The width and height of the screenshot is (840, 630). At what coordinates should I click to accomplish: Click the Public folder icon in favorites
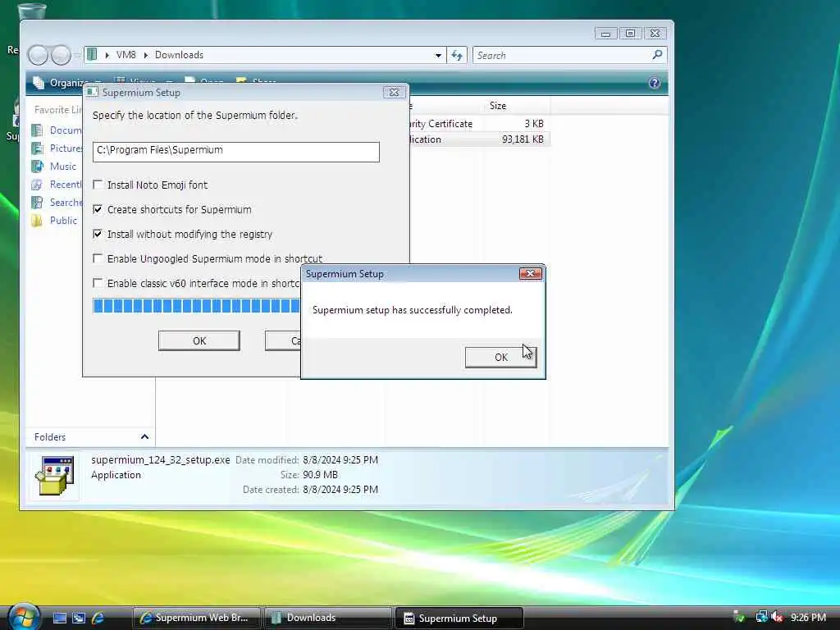tap(38, 221)
